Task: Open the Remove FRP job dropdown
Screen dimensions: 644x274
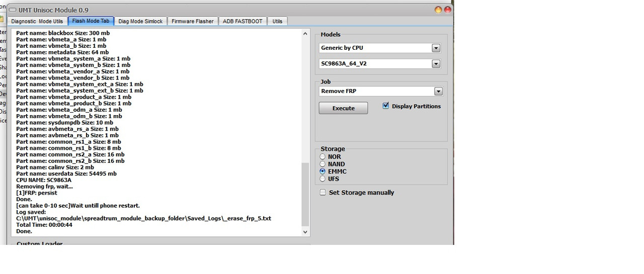Action: coord(438,91)
